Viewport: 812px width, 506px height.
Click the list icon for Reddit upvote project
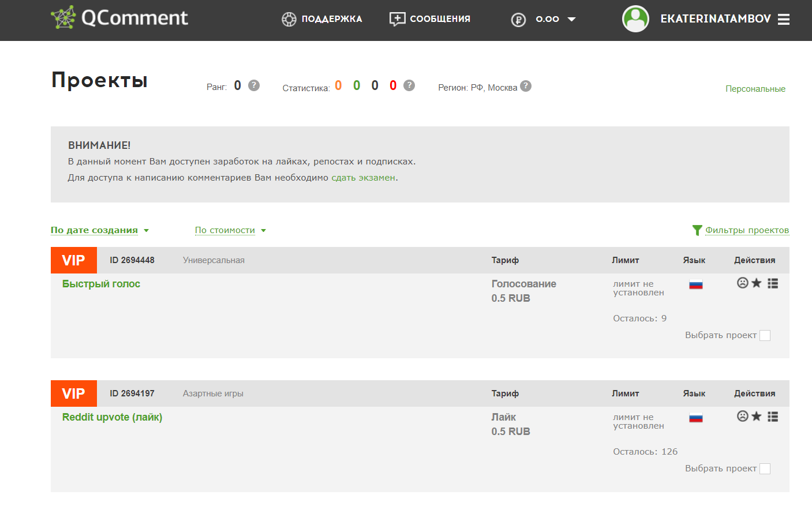[x=773, y=417]
